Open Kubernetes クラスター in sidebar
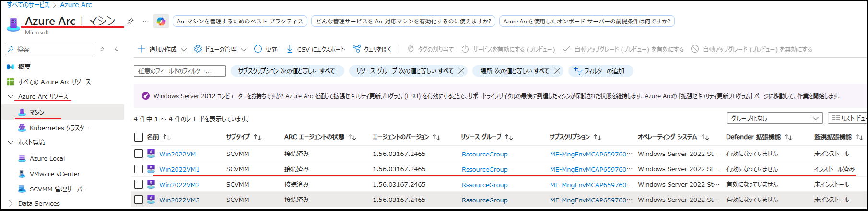The image size is (868, 211). (x=59, y=128)
